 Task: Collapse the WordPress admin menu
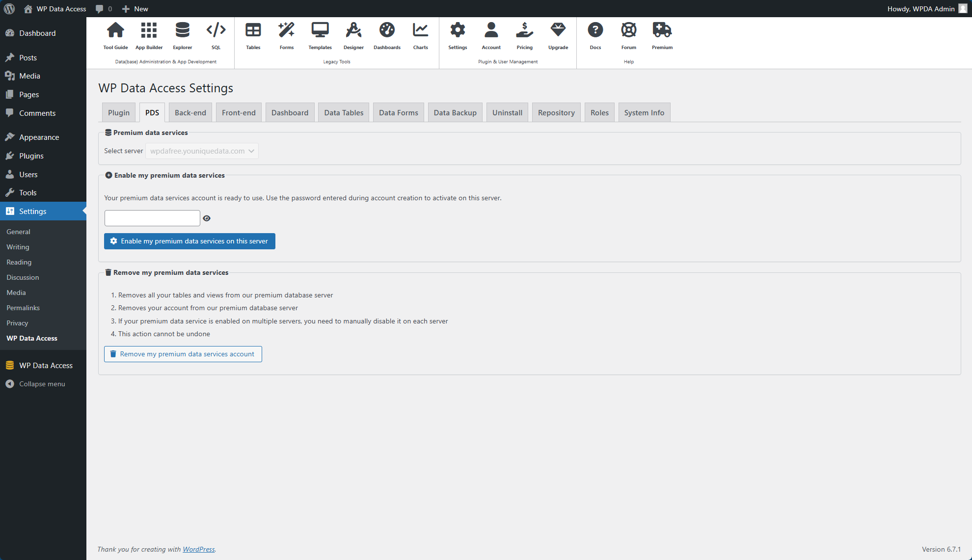[x=42, y=384]
